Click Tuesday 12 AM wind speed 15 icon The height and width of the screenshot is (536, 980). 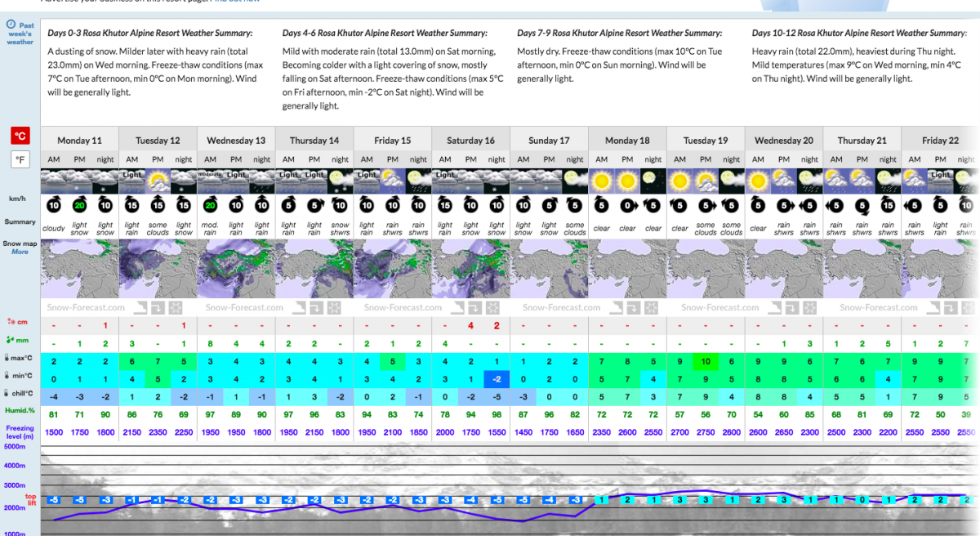point(132,204)
